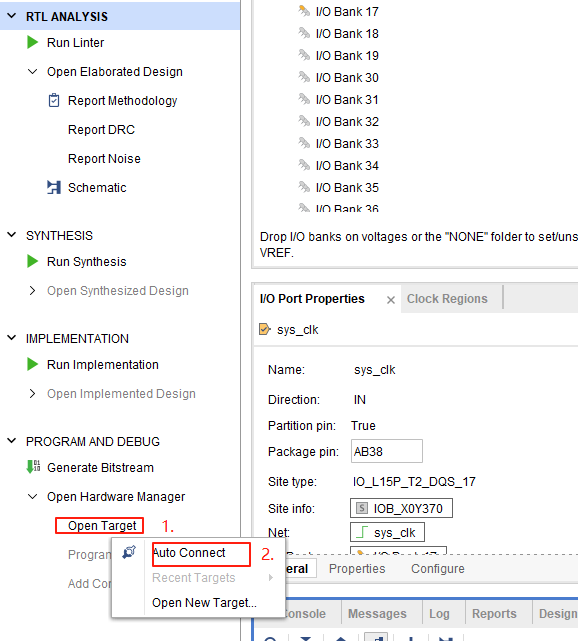The height and width of the screenshot is (641, 578).
Task: Click the Auto Connect plug icon in the menu
Action: (x=129, y=552)
